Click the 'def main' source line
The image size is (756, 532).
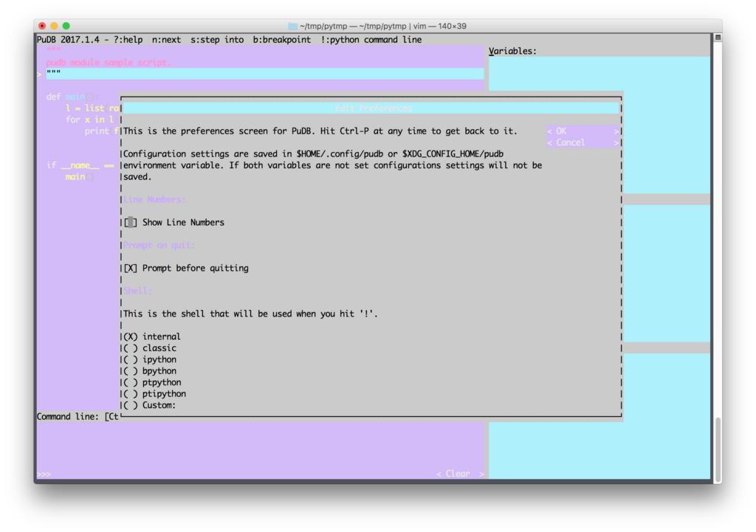pyautogui.click(x=72, y=97)
